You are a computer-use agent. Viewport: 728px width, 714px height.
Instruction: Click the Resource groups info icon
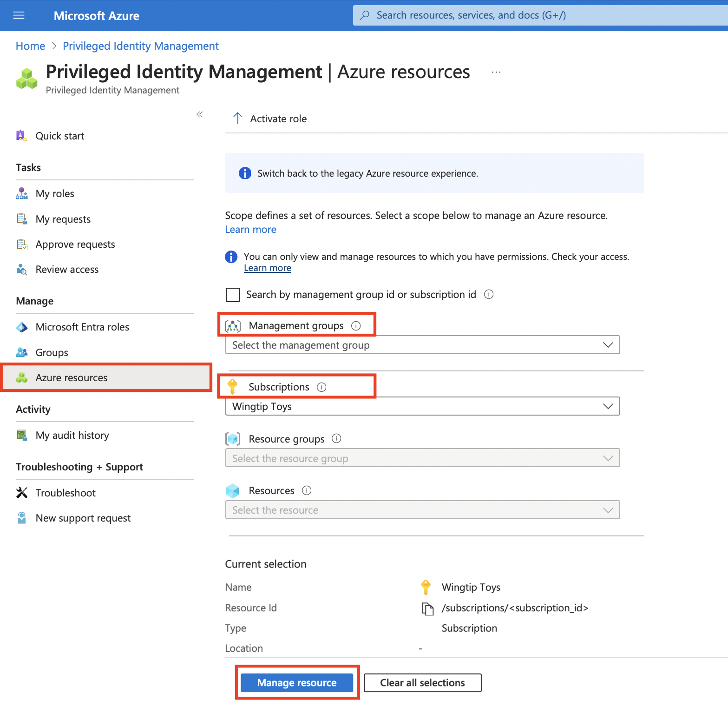(x=336, y=438)
